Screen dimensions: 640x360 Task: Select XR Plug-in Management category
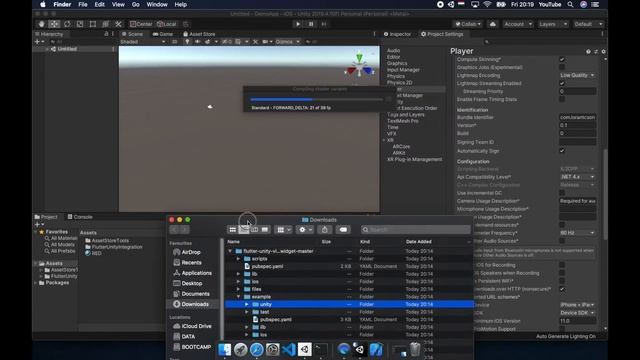pos(414,159)
